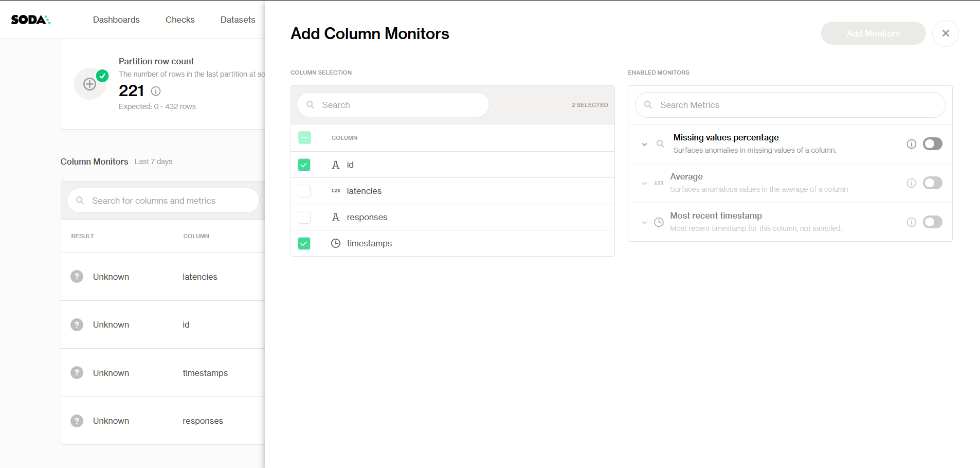Close the Add Column Monitors panel
Viewport: 980px width, 468px height.
point(945,33)
